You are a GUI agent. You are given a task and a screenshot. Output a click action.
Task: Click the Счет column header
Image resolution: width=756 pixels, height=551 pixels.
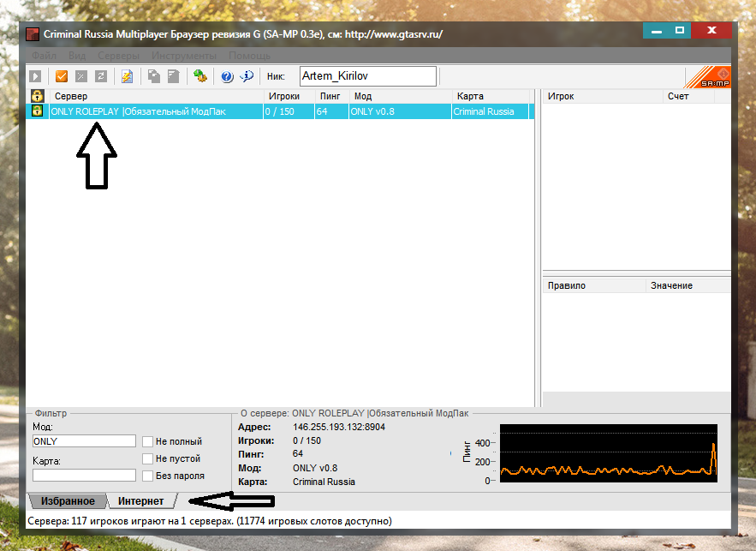coord(688,96)
